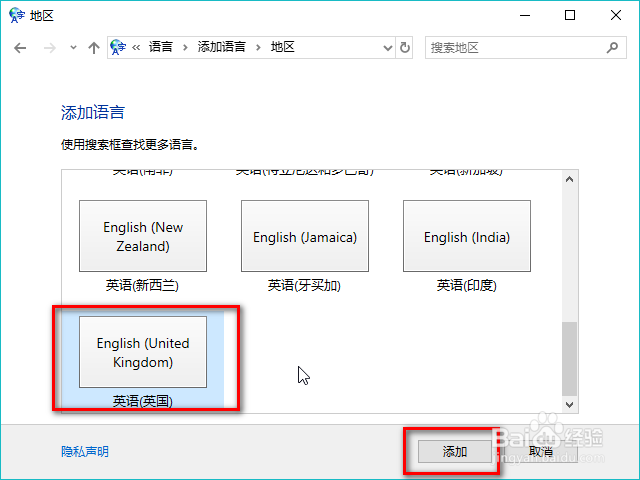The image size is (640, 480).
Task: Click the 英语(牙买加) label
Action: click(304, 285)
